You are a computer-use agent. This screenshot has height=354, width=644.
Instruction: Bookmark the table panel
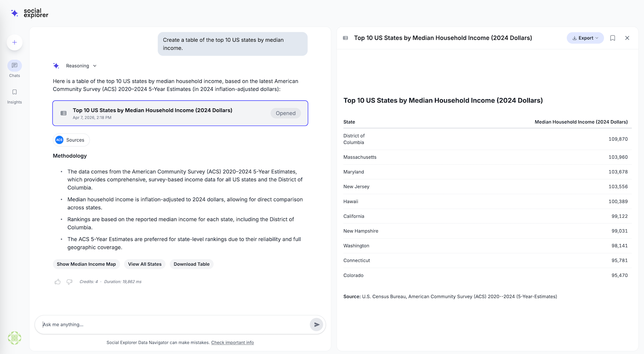pos(613,38)
